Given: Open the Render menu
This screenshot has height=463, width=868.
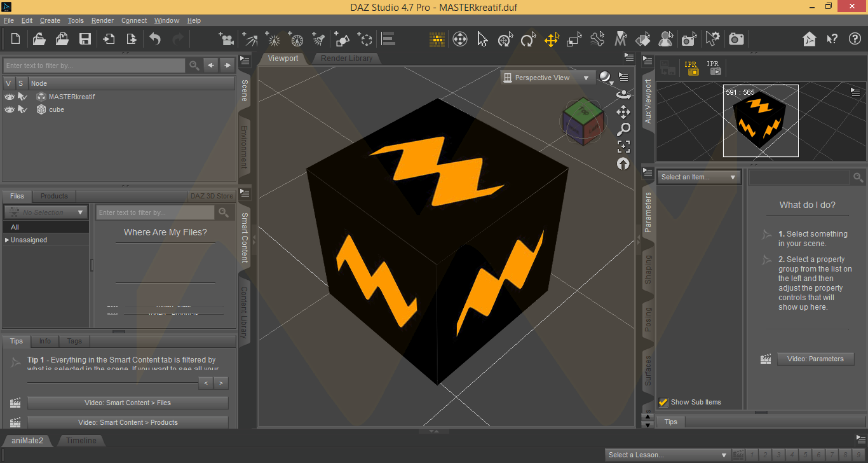Looking at the screenshot, I should [102, 20].
